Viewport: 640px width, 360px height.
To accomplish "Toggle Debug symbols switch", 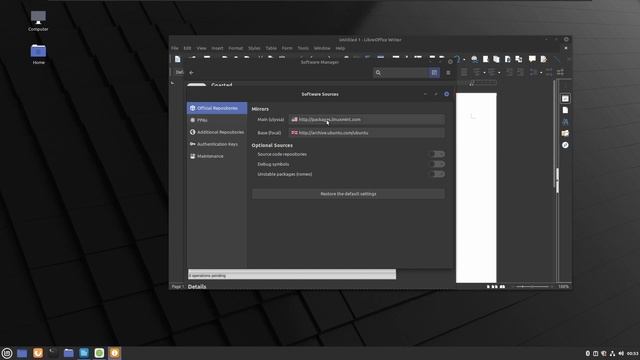I will [437, 164].
